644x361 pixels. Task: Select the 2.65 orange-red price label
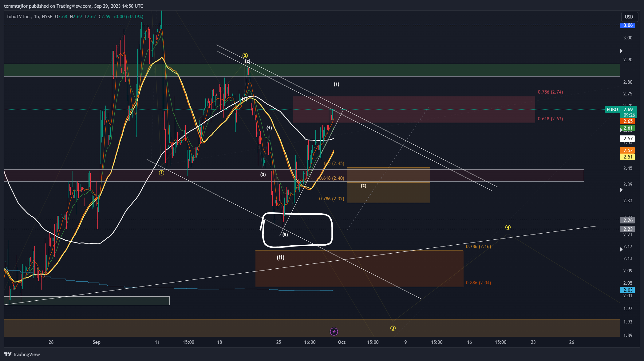pos(627,121)
